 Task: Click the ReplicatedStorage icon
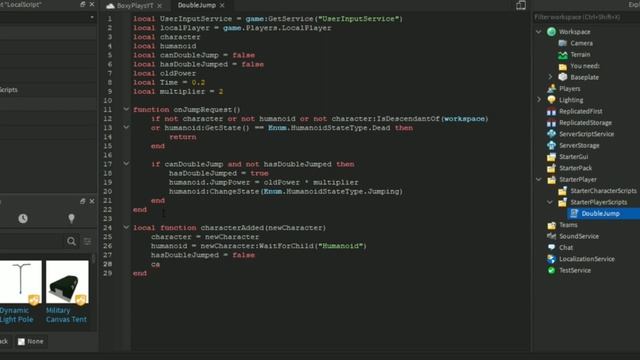551,123
